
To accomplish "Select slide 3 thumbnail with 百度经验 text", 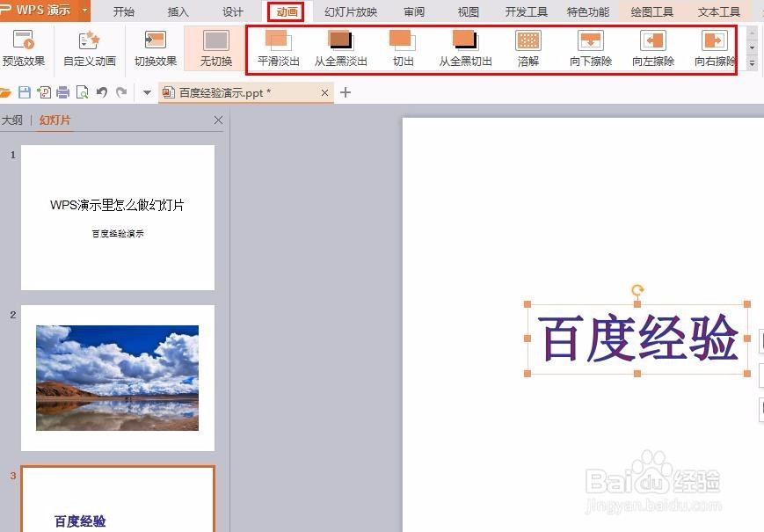I will (118, 499).
